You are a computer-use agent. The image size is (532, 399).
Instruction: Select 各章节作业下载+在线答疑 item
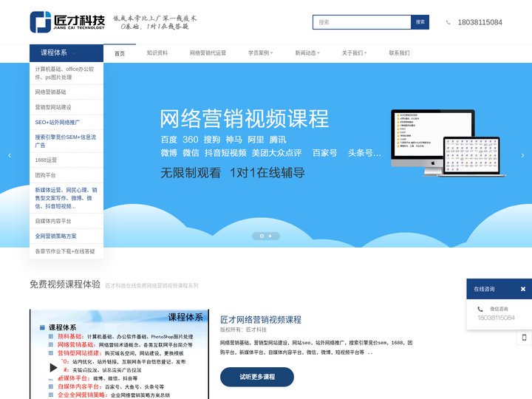point(66,251)
